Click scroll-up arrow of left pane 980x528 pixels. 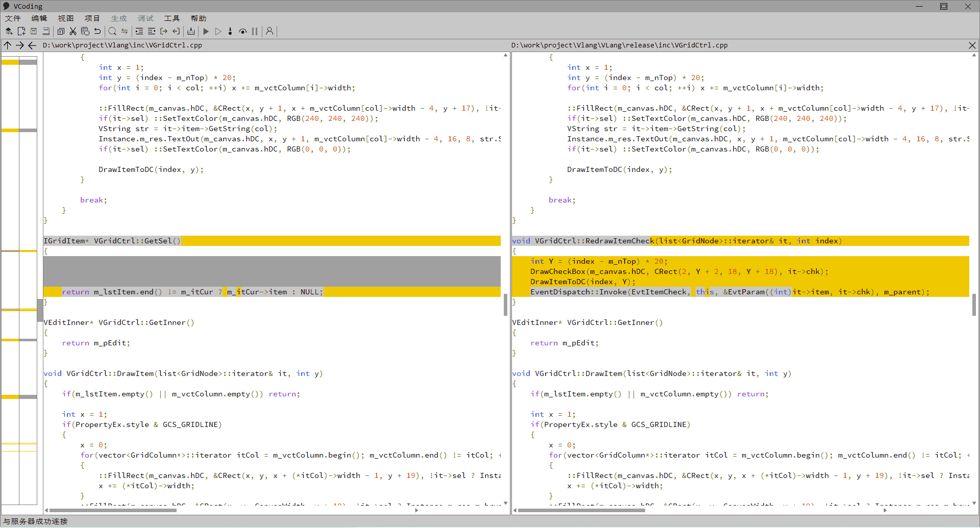(505, 55)
